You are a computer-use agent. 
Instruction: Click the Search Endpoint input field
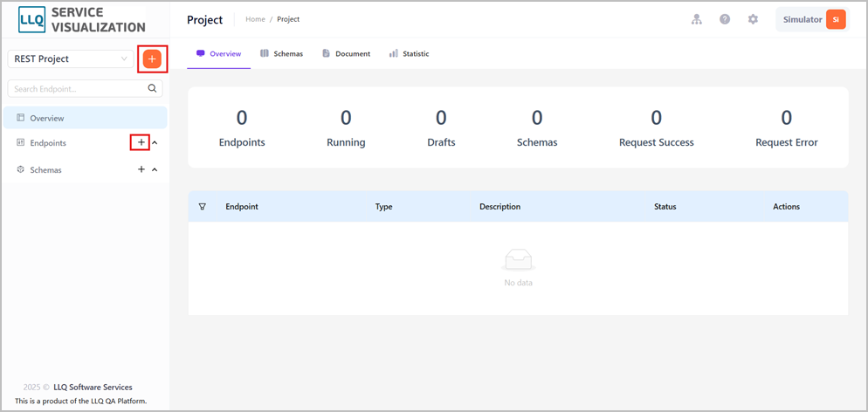pyautogui.click(x=86, y=88)
